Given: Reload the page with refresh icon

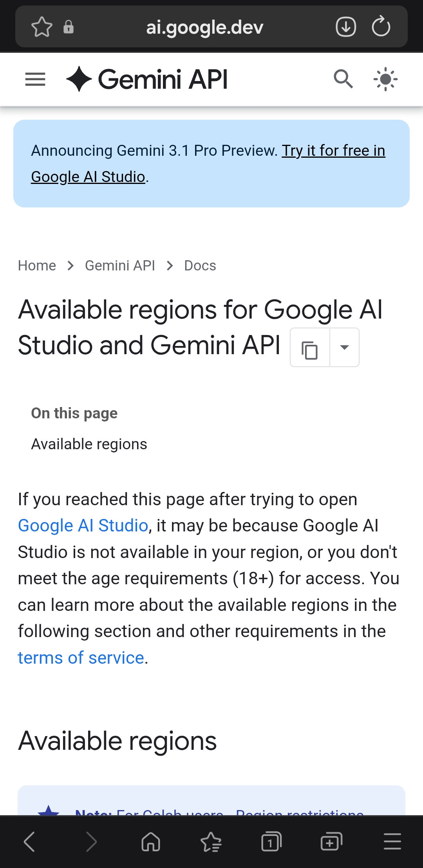Looking at the screenshot, I should pos(381,27).
